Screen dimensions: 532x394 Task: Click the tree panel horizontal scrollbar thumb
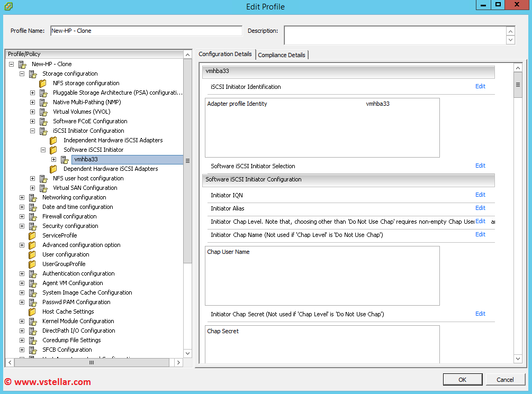[x=91, y=362]
